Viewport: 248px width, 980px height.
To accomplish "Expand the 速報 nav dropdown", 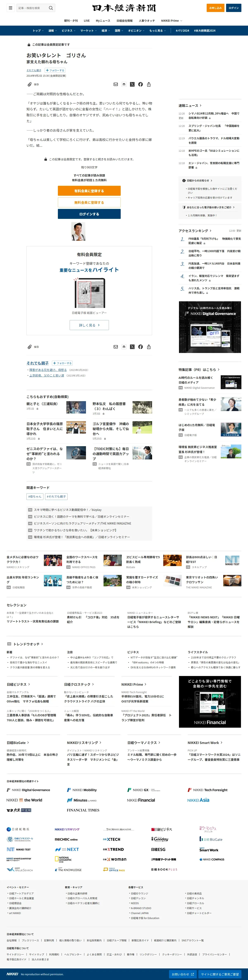I will point(52,30).
